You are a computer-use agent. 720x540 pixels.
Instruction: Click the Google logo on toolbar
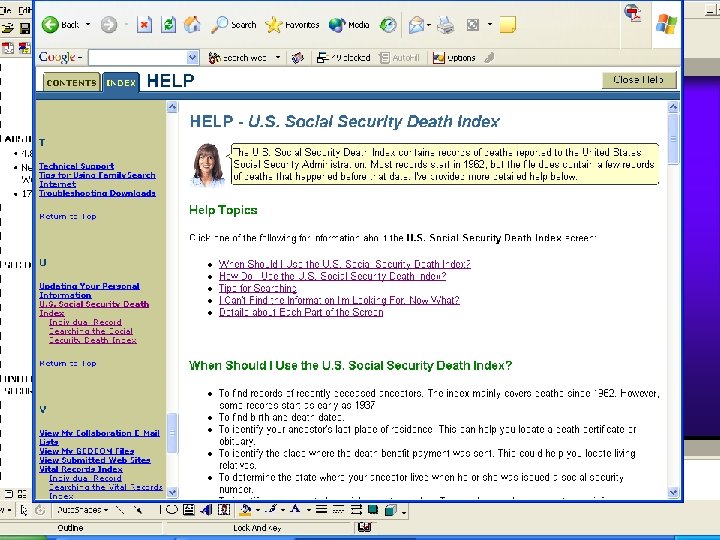pos(57,57)
